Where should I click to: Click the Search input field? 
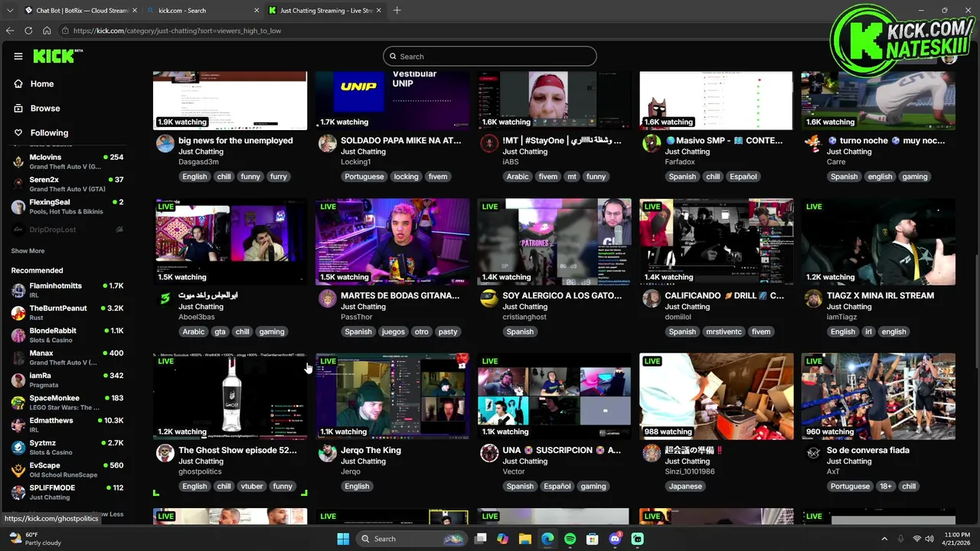[x=490, y=57]
